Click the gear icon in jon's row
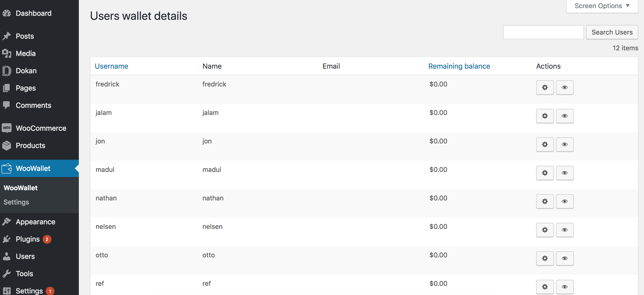This screenshot has height=295, width=644. [x=545, y=144]
